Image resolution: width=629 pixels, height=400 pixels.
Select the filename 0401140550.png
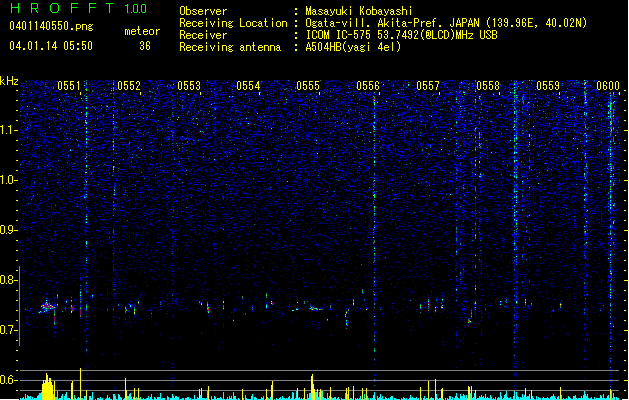click(51, 26)
